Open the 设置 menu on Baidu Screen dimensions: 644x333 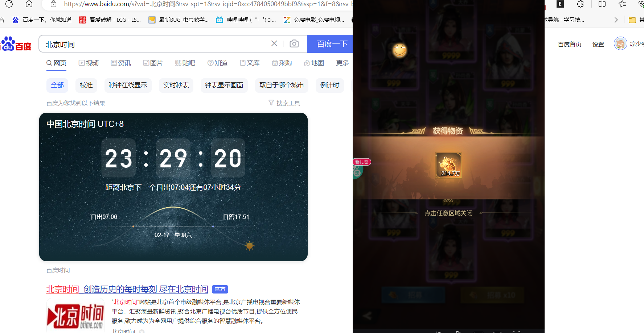point(598,44)
